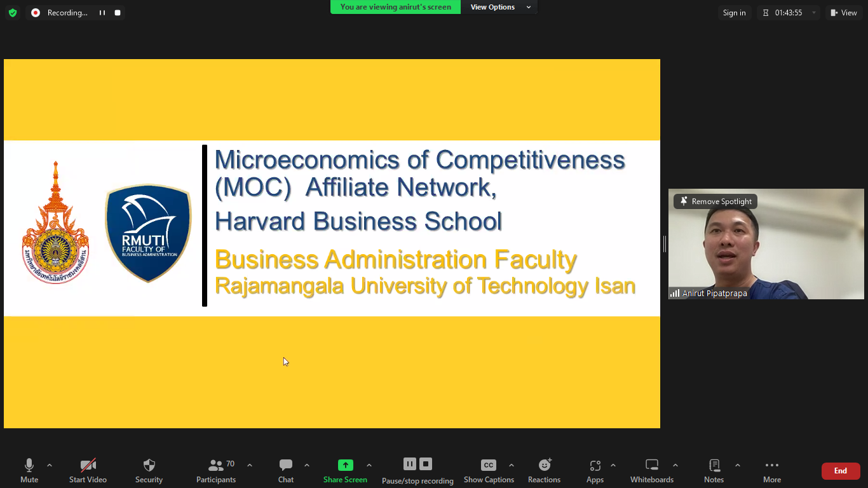
Task: Open the View layout menu
Action: coord(844,13)
